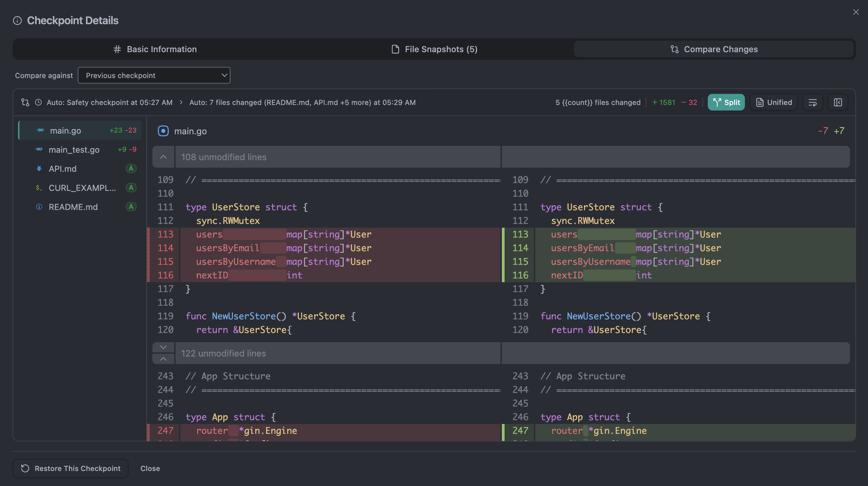This screenshot has width=868, height=486.
Task: Click the shell icon beside CURL_EXAMPL...
Action: coord(39,187)
